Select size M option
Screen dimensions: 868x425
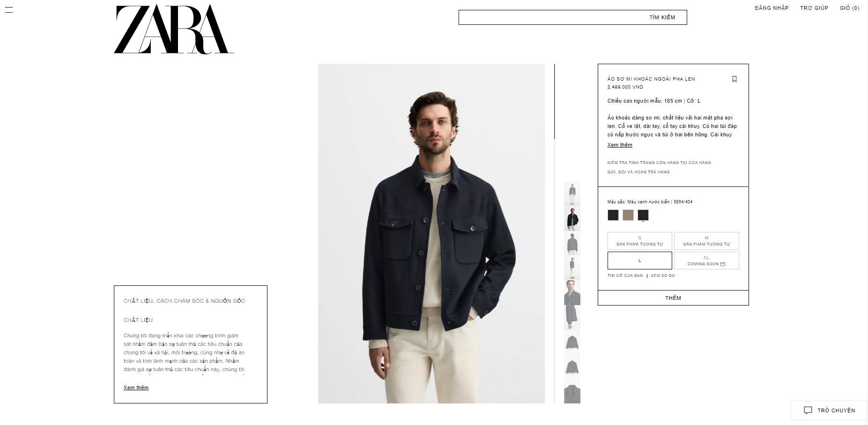[706, 241]
